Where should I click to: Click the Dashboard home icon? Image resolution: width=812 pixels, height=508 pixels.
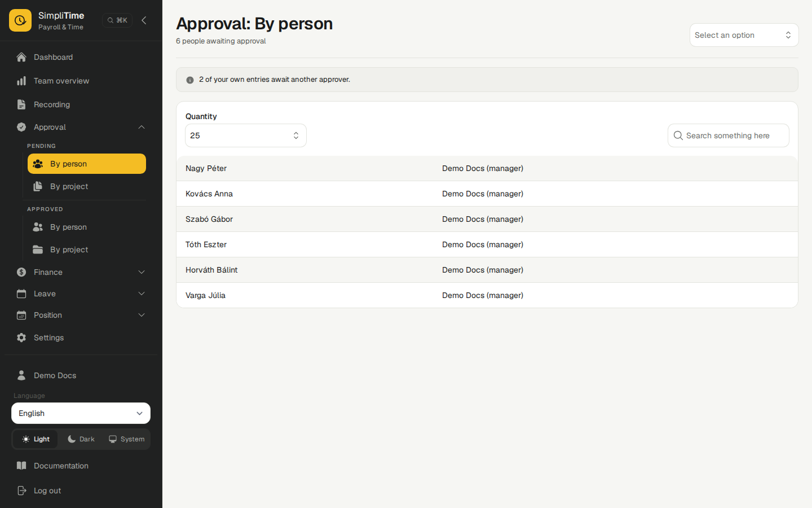pyautogui.click(x=21, y=57)
